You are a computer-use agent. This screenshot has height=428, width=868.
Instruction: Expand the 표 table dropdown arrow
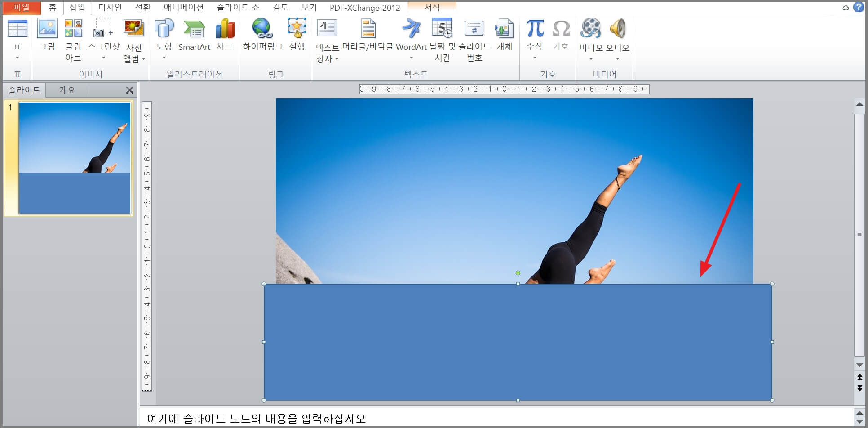[18, 58]
